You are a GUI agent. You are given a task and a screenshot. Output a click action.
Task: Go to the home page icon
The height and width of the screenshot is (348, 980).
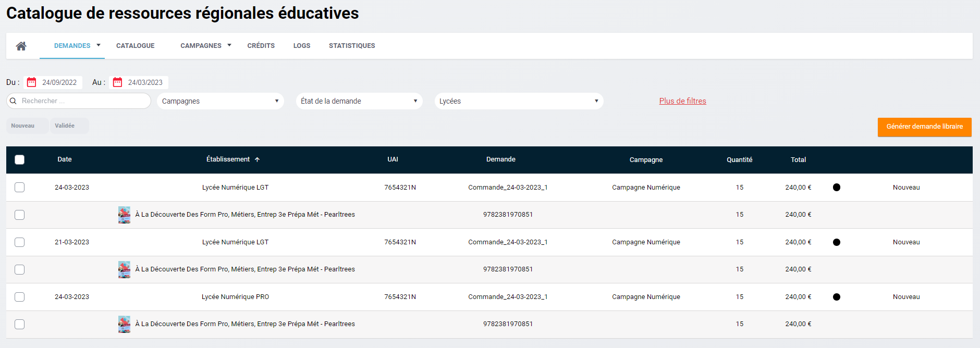pyautogui.click(x=21, y=46)
